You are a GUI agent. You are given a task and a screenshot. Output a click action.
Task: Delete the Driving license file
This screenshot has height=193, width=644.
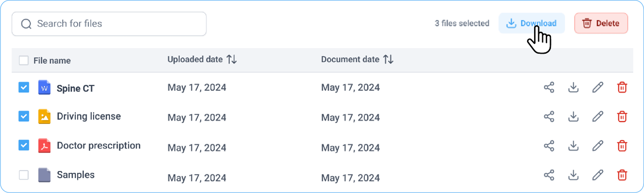pyautogui.click(x=622, y=117)
